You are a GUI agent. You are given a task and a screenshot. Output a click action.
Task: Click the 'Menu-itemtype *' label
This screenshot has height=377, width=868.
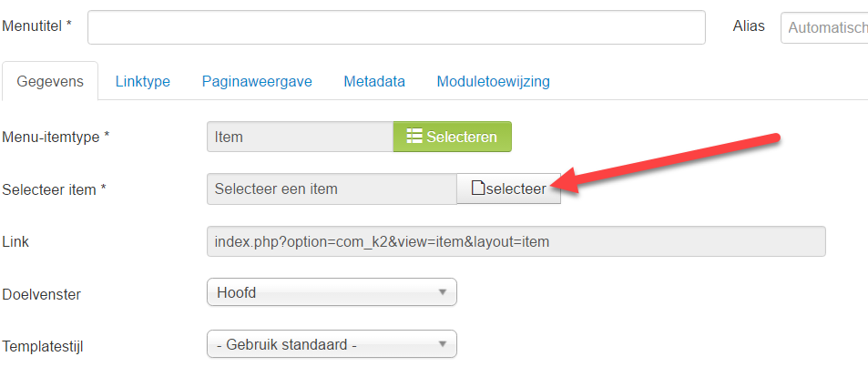pos(56,137)
